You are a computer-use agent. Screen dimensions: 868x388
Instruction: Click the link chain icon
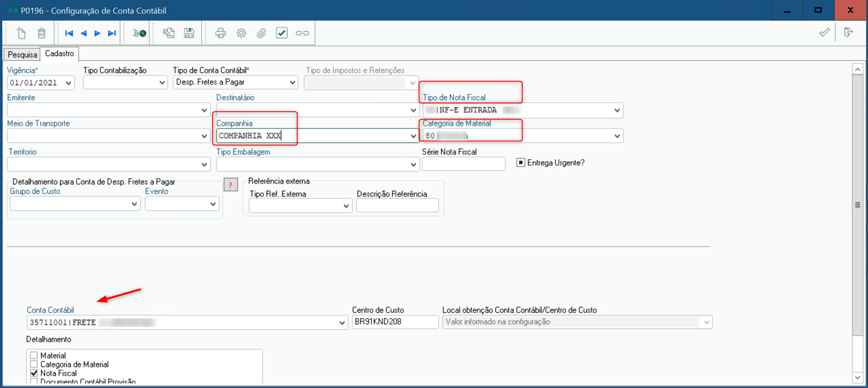coord(302,33)
